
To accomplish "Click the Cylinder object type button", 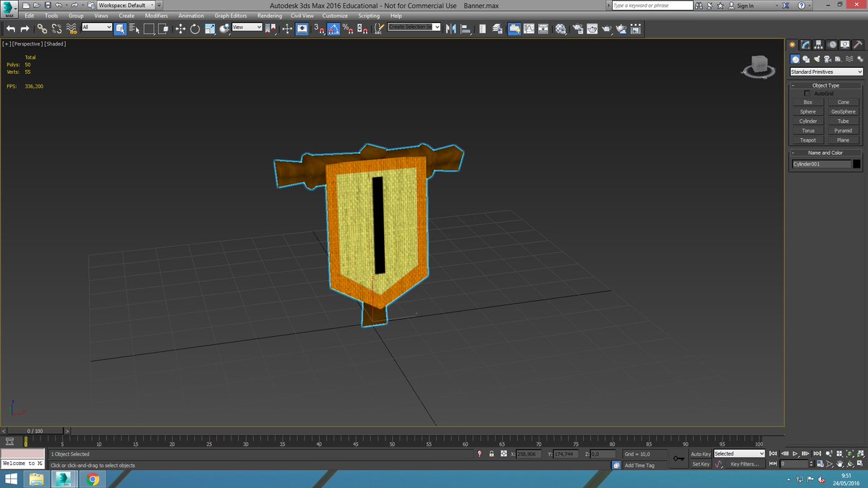I will tap(808, 121).
